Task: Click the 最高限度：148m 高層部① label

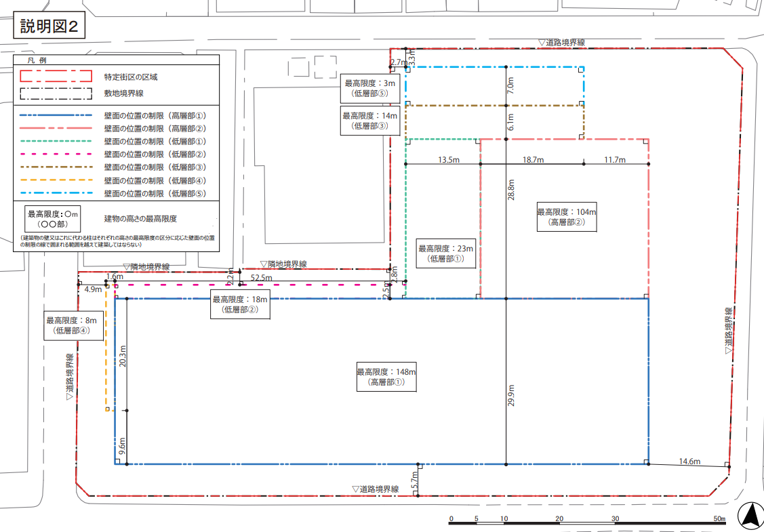Action: coord(386,377)
